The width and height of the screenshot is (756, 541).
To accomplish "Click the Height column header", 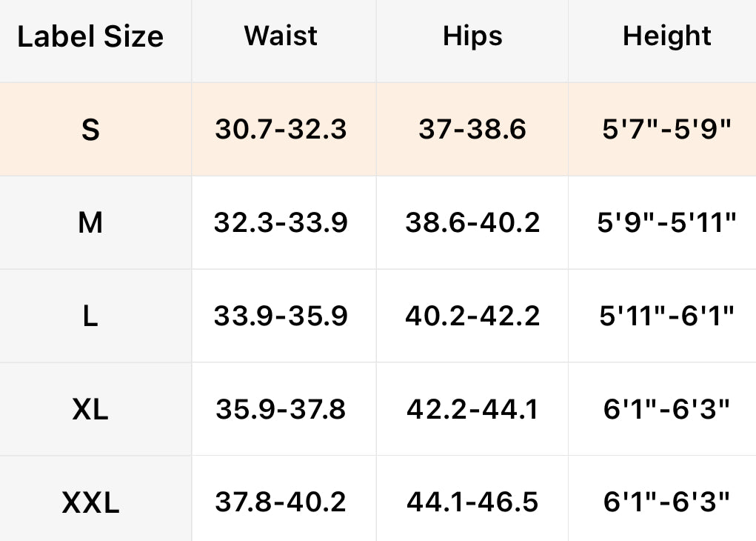I will (x=666, y=36).
